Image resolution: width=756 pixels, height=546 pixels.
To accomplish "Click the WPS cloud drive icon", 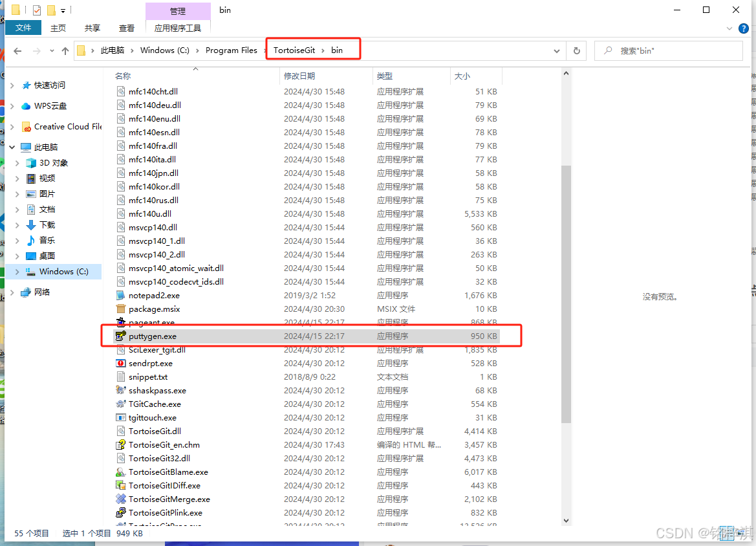I will click(x=26, y=105).
